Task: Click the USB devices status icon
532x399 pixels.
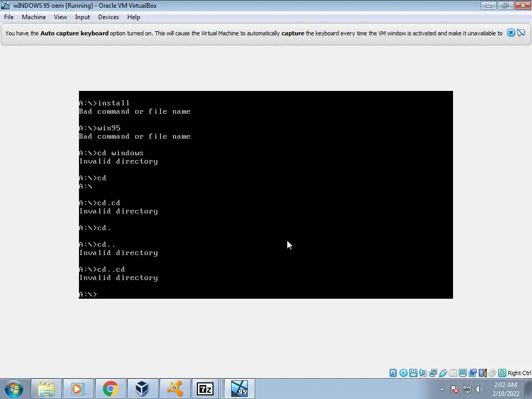Action: pos(443,373)
